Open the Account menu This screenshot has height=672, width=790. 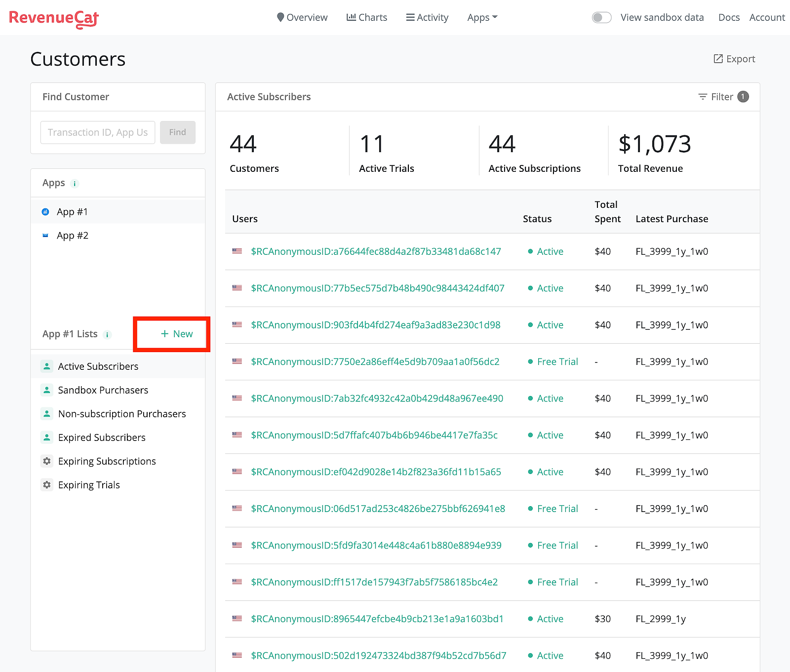(x=767, y=17)
